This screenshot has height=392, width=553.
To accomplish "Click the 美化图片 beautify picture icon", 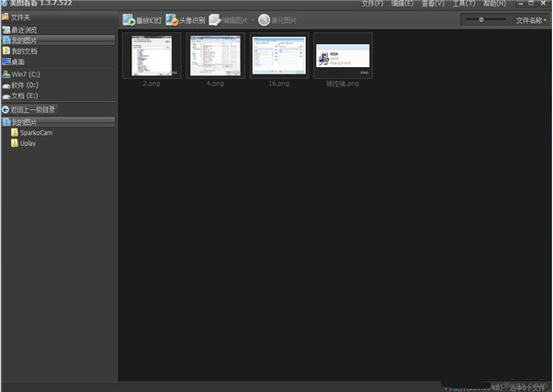I will click(265, 19).
